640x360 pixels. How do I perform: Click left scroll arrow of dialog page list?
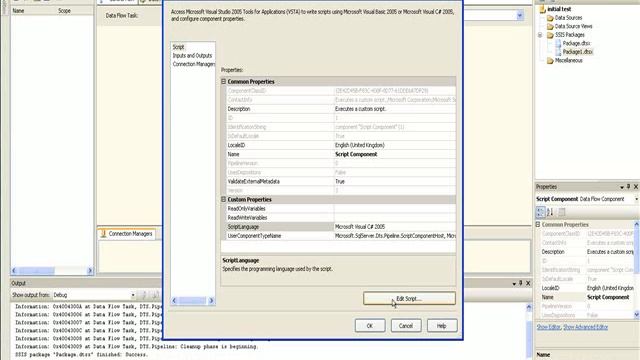pos(174,301)
